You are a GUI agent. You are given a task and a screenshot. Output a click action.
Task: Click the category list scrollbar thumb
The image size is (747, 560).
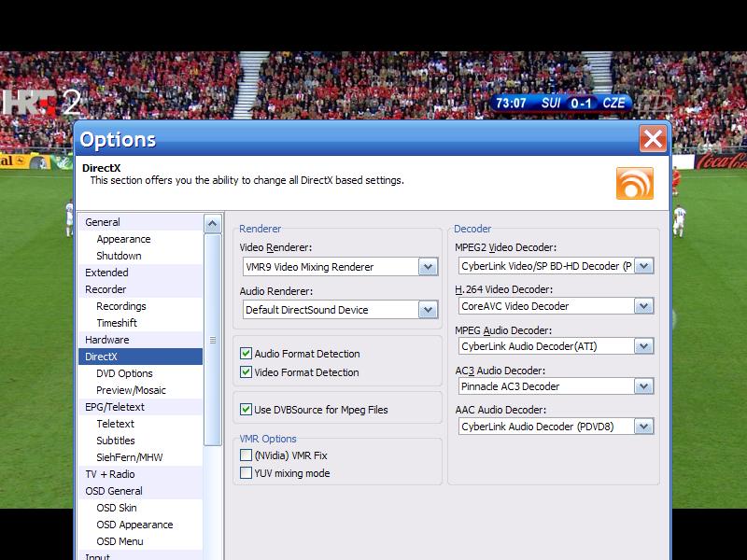click(213, 340)
